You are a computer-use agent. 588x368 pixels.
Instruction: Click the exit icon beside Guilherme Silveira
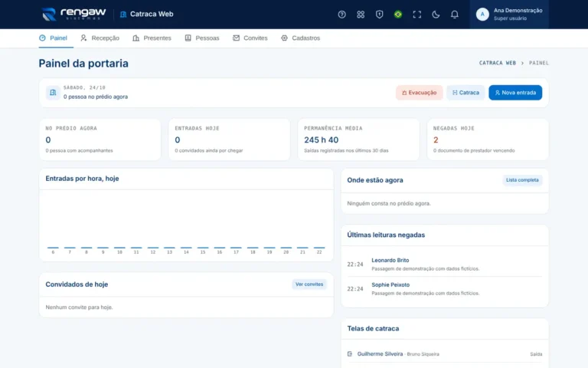click(x=349, y=353)
